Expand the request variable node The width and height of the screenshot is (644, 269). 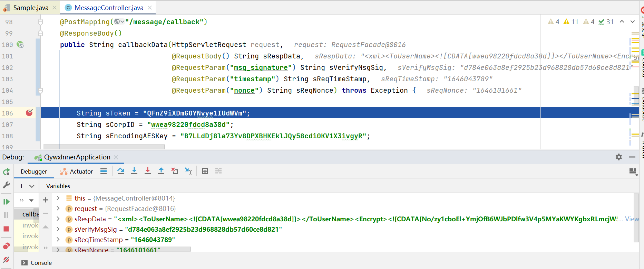click(x=58, y=208)
